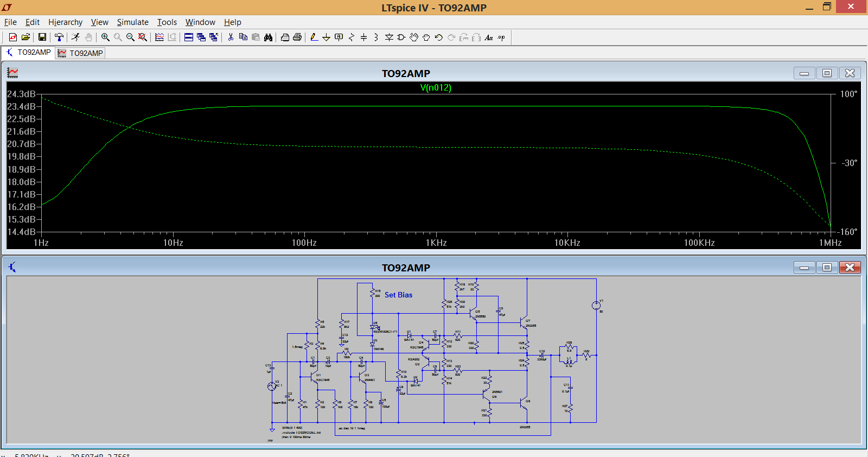The image size is (868, 457).
Task: Open the File menu
Action: tap(10, 22)
